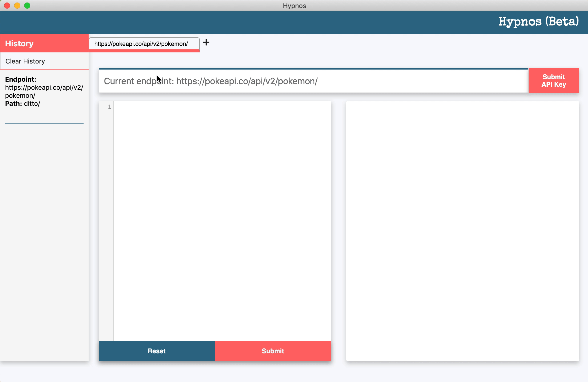
Task: Click the Hypnos window title bar text
Action: (294, 6)
